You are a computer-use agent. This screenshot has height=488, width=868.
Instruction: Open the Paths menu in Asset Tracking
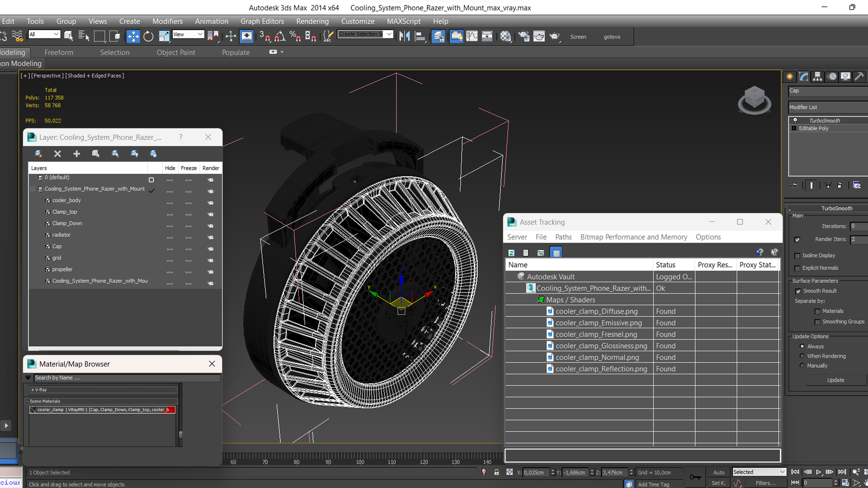[563, 237]
